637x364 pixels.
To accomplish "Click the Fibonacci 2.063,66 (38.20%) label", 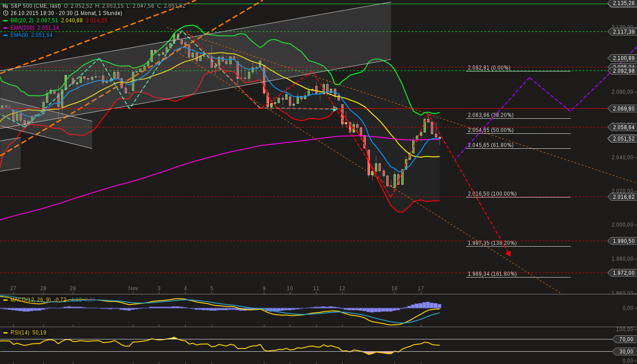I will [x=490, y=115].
